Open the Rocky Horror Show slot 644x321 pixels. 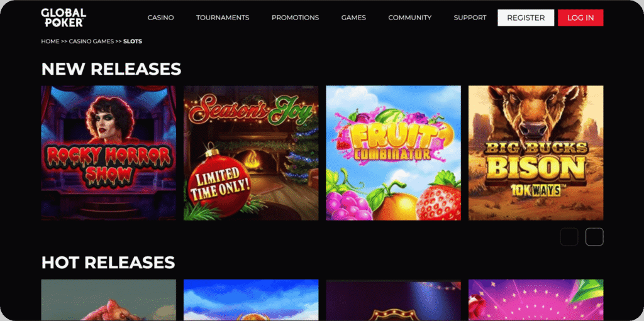pyautogui.click(x=108, y=153)
